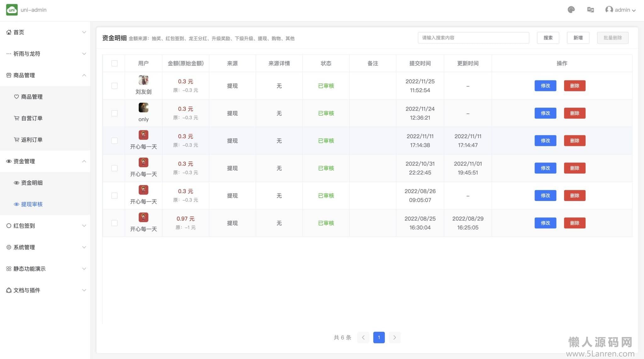Open the 提现审核 menu item
The image size is (644, 359).
(31, 204)
